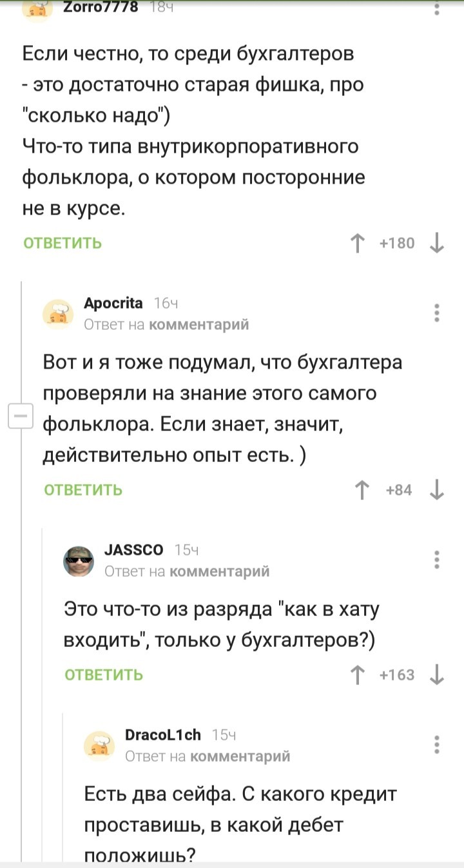Screen dimensions: 464x868
Task: Open JASSCO's user profile name
Action: pyautogui.click(x=133, y=550)
